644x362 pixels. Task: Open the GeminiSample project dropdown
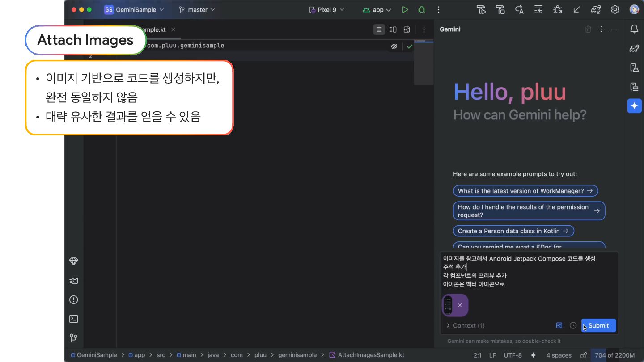(x=134, y=10)
